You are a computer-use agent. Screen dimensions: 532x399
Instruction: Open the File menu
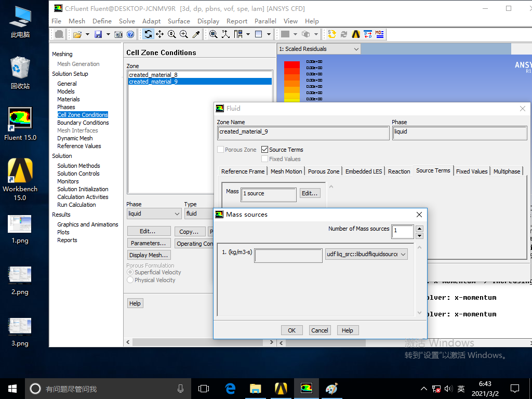point(56,21)
